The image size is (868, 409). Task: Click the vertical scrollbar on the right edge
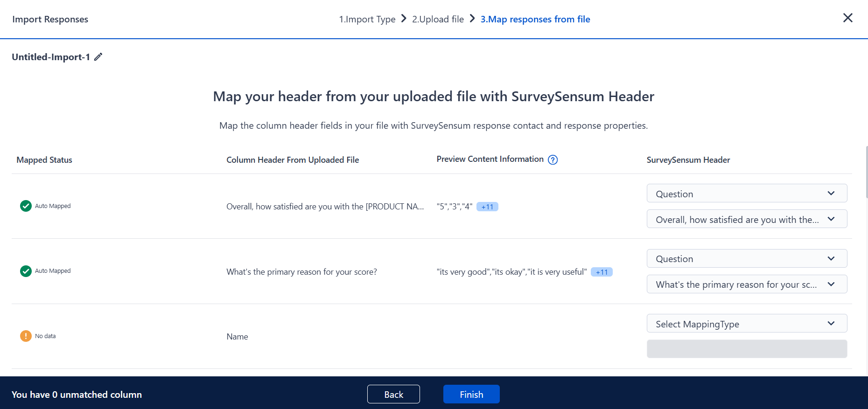point(867,173)
